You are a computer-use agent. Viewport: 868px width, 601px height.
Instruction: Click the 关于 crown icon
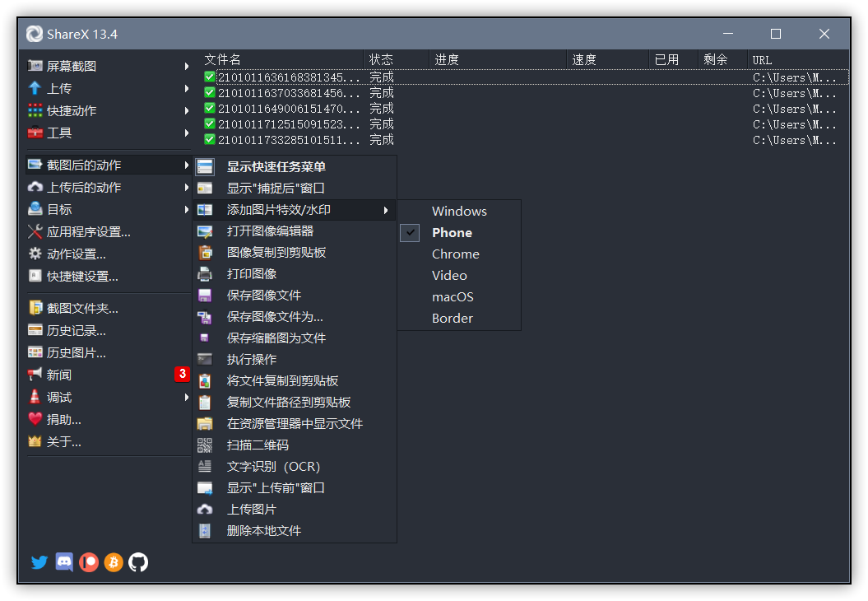click(35, 441)
